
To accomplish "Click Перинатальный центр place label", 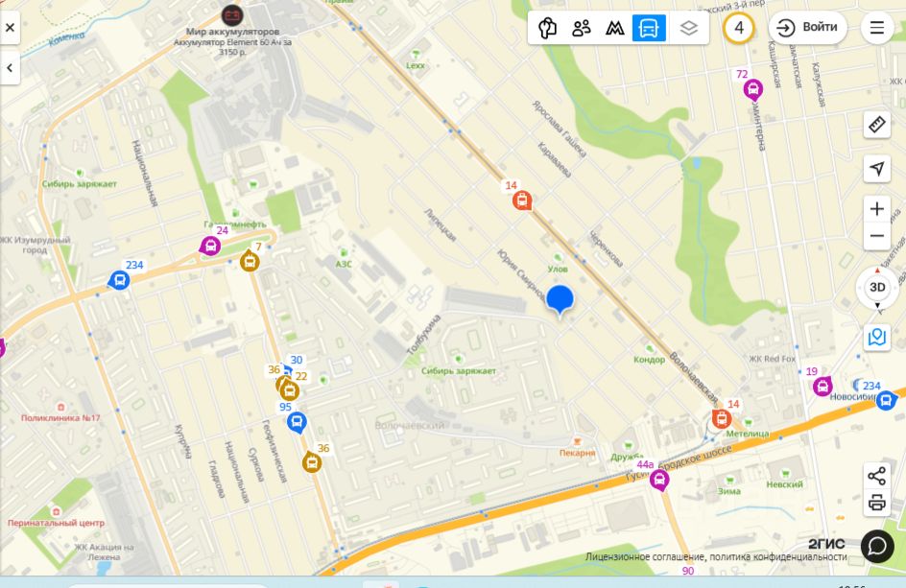I will 56,523.
